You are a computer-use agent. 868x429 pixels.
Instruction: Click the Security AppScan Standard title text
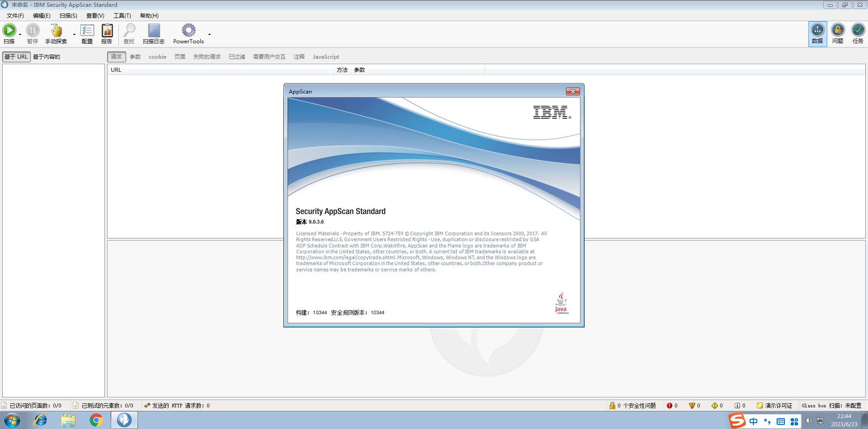[340, 211]
